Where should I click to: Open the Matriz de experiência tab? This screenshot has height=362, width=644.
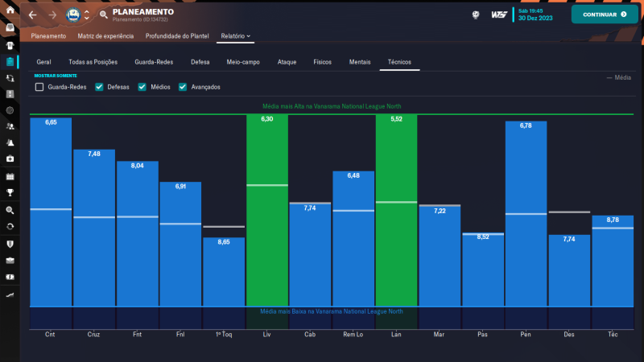[x=105, y=36]
